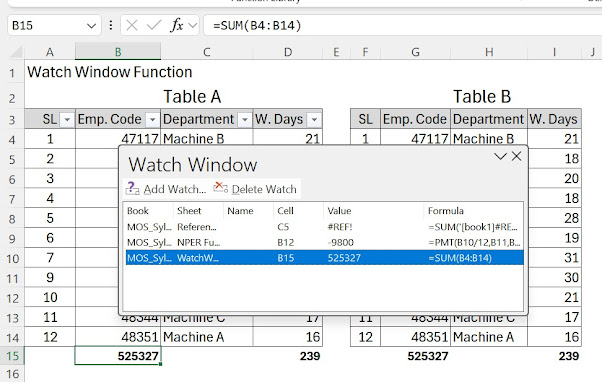Viewport: 602px width, 382px height.
Task: Click the Table B heading cell
Action: (x=482, y=96)
